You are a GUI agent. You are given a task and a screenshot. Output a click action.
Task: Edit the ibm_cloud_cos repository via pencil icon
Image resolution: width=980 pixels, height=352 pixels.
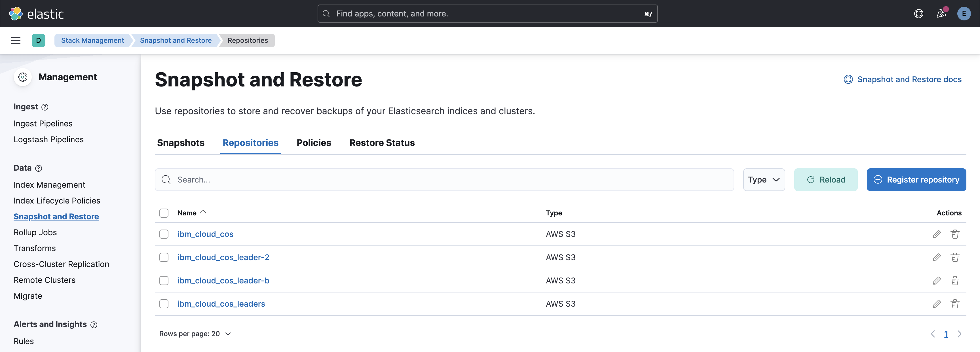coord(937,234)
